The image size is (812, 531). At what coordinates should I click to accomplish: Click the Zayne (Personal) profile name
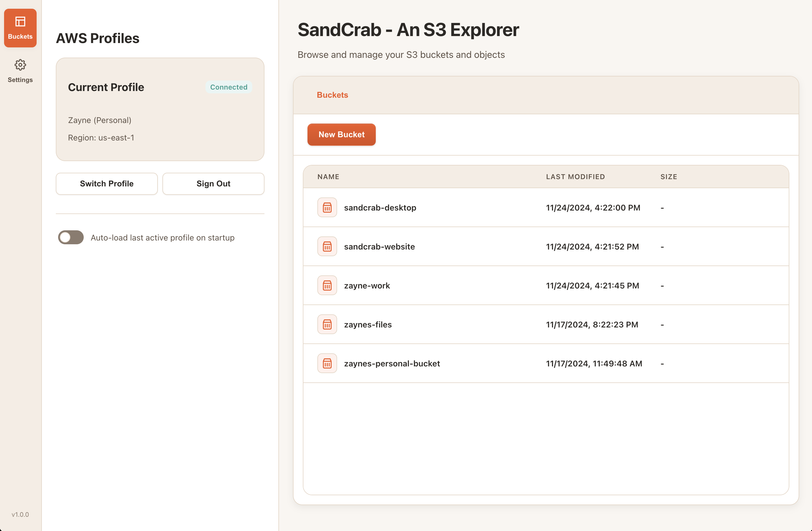point(100,120)
